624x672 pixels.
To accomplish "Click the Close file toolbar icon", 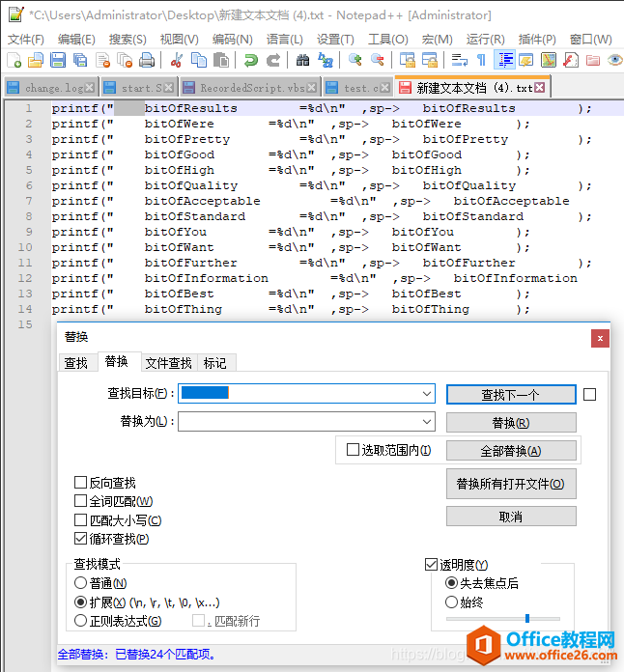I will pos(102,60).
